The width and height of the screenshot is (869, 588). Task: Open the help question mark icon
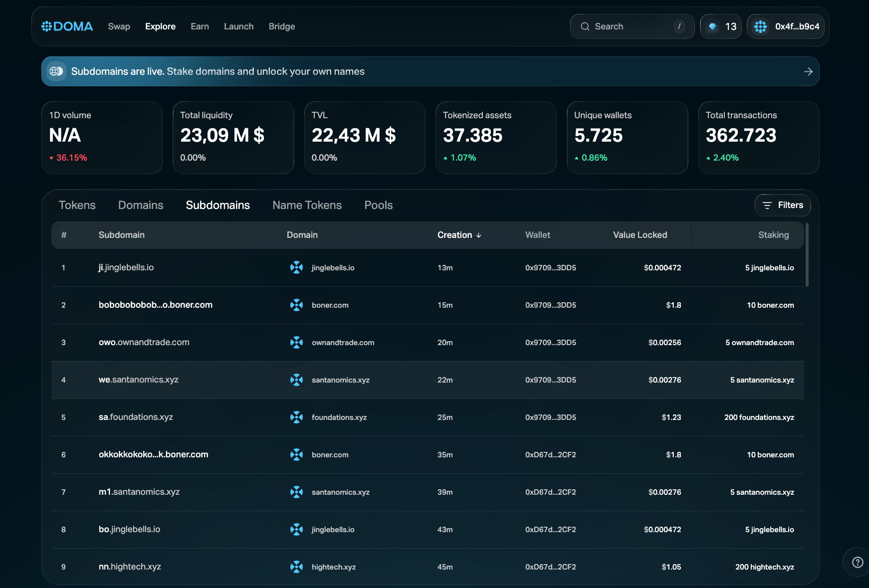coord(857,562)
